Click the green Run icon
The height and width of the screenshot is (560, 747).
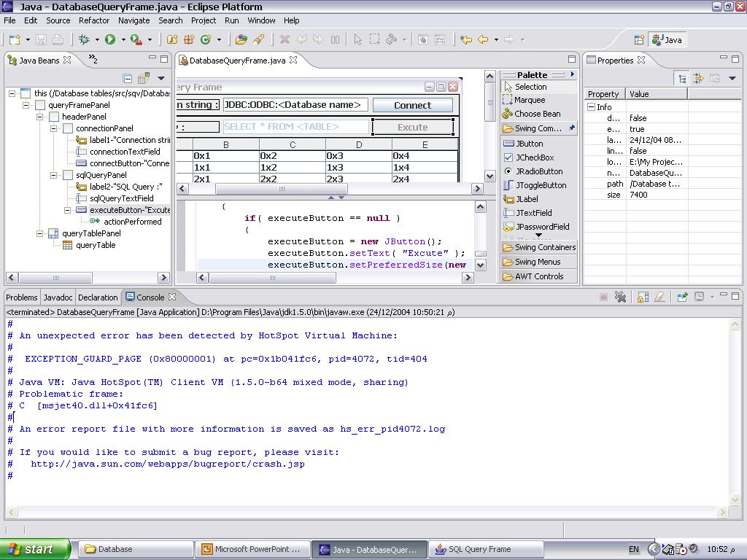tap(110, 39)
